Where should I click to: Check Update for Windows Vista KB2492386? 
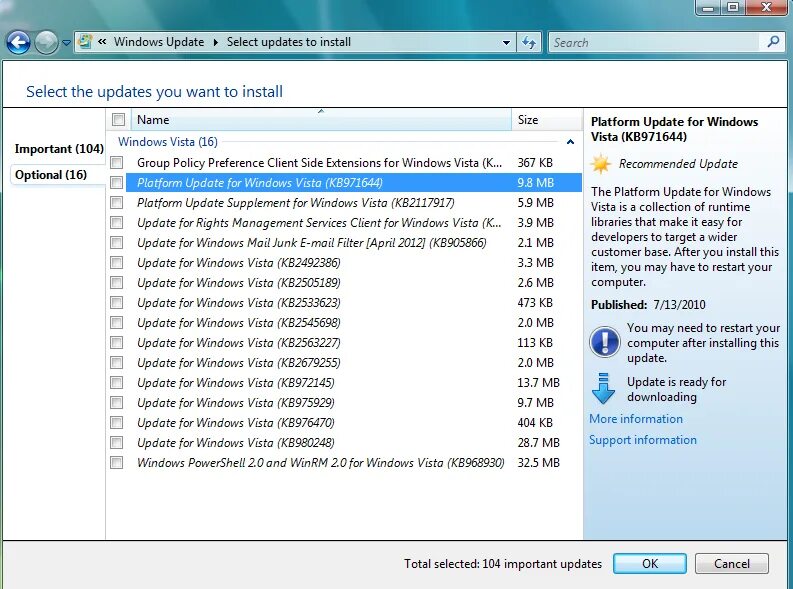coord(117,262)
